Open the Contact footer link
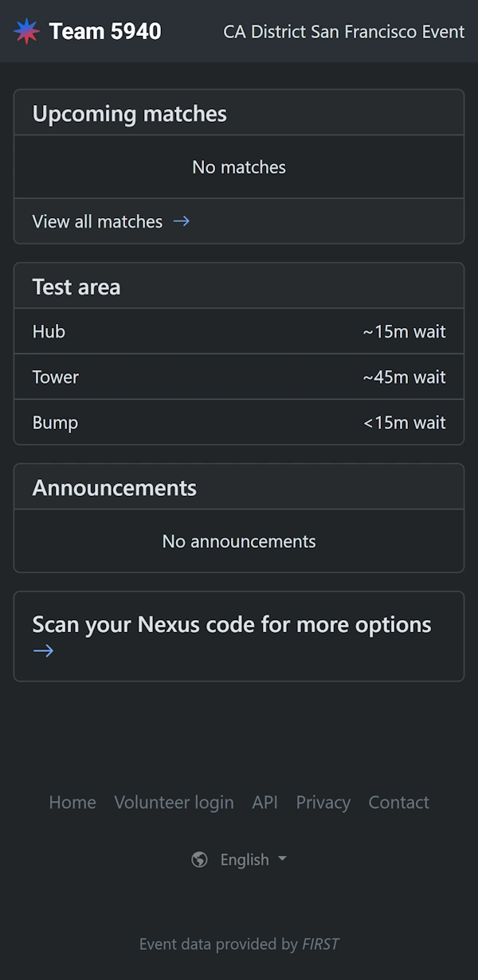Image resolution: width=478 pixels, height=980 pixels. [x=398, y=802]
